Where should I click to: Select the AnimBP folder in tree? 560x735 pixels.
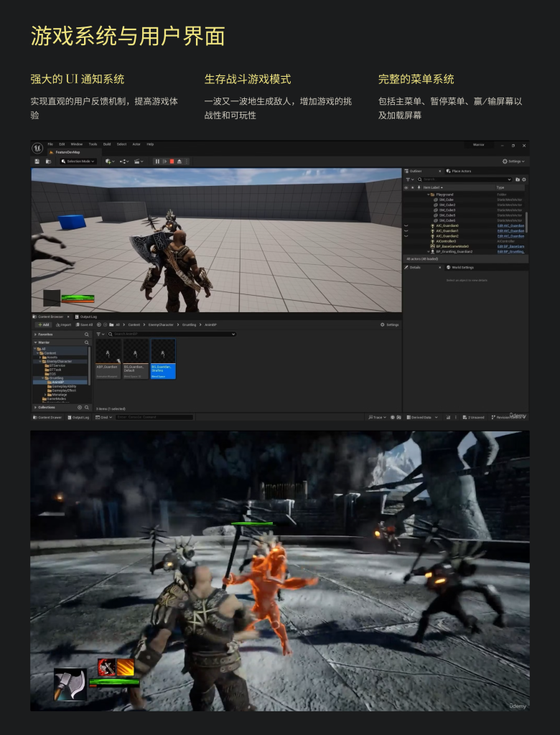tap(55, 382)
